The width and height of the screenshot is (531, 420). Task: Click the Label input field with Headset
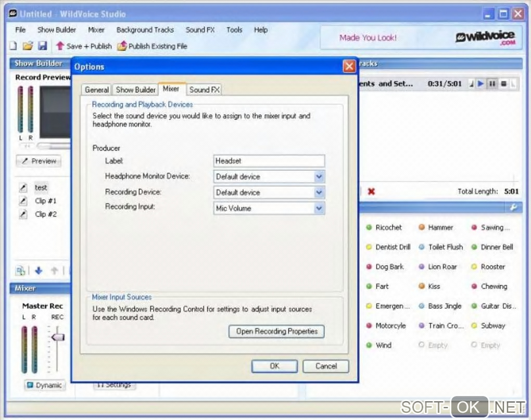point(269,161)
